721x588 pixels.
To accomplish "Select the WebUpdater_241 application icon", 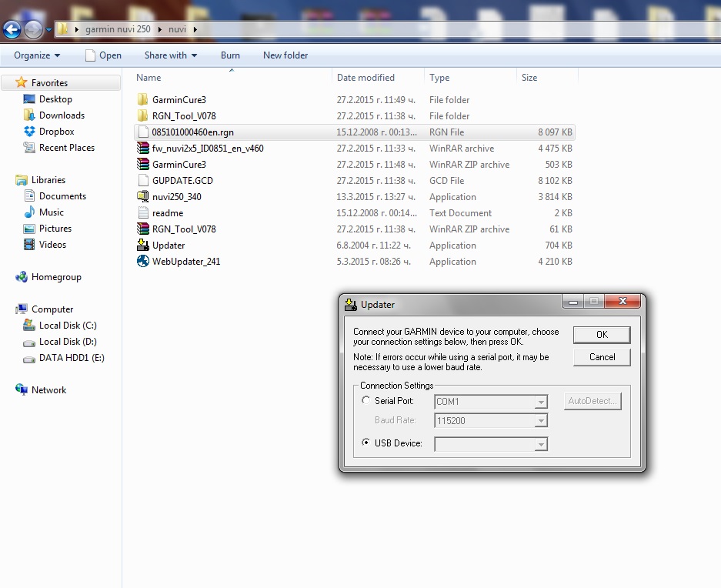I will (x=143, y=261).
